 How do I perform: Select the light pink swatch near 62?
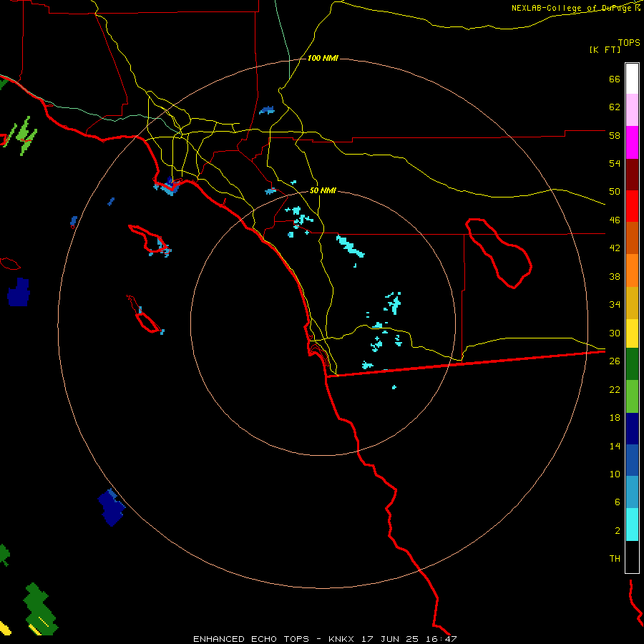coord(632,109)
